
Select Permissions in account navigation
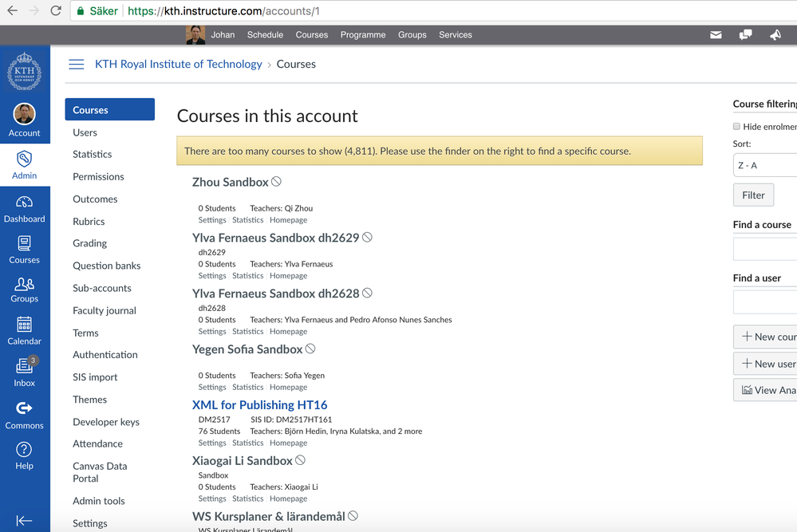[x=98, y=177]
